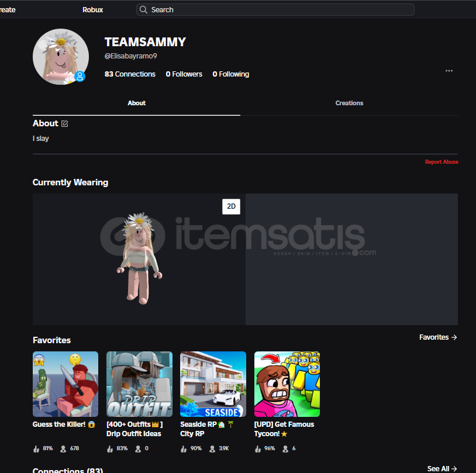
Task: Focus the Search input field
Action: tap(275, 10)
